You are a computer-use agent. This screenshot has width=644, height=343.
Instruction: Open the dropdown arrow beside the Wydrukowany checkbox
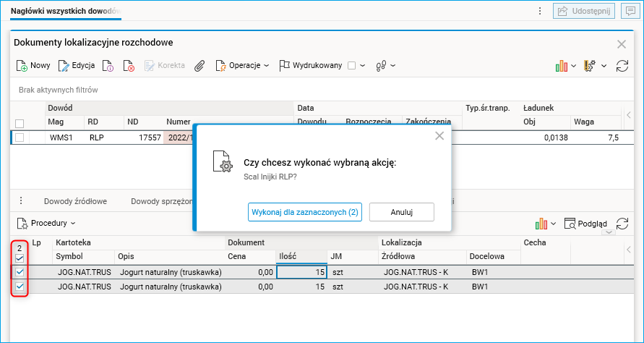point(363,66)
